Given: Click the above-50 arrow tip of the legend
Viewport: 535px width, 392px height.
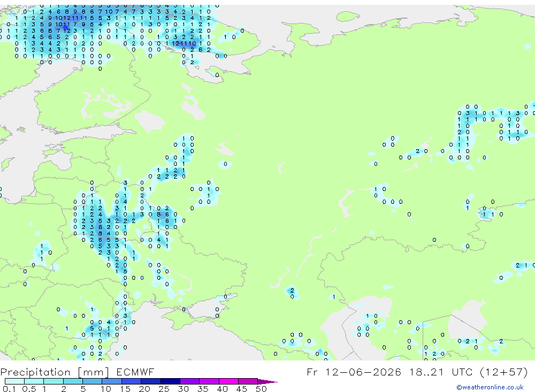Looking at the screenshot, I should pyautogui.click(x=267, y=382).
